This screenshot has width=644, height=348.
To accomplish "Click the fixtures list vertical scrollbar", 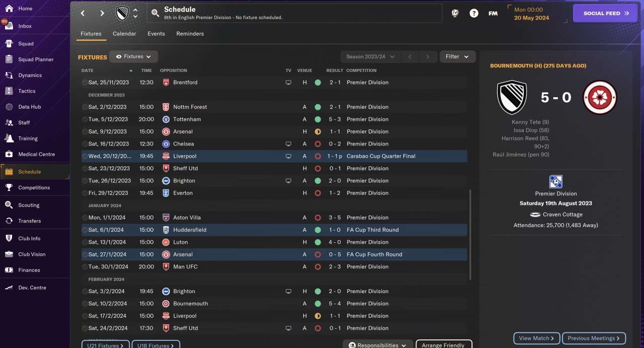I will click(x=471, y=235).
